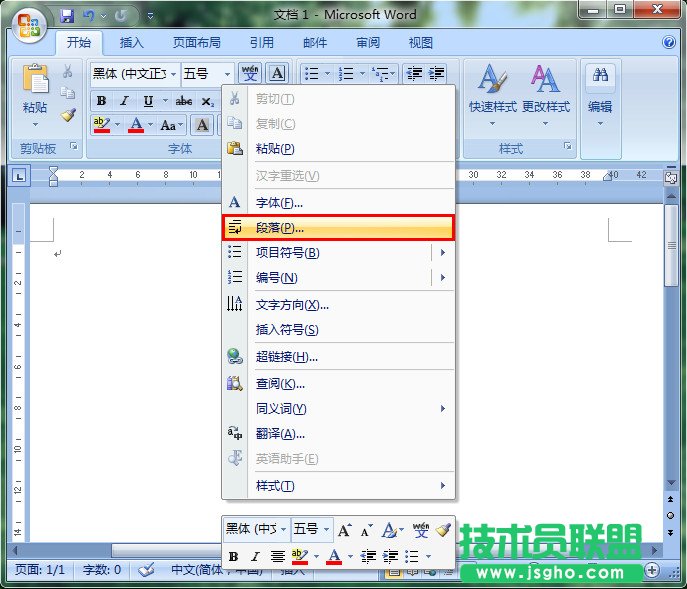
Task: Click the tab selector at ruler corner
Action: tap(19, 177)
